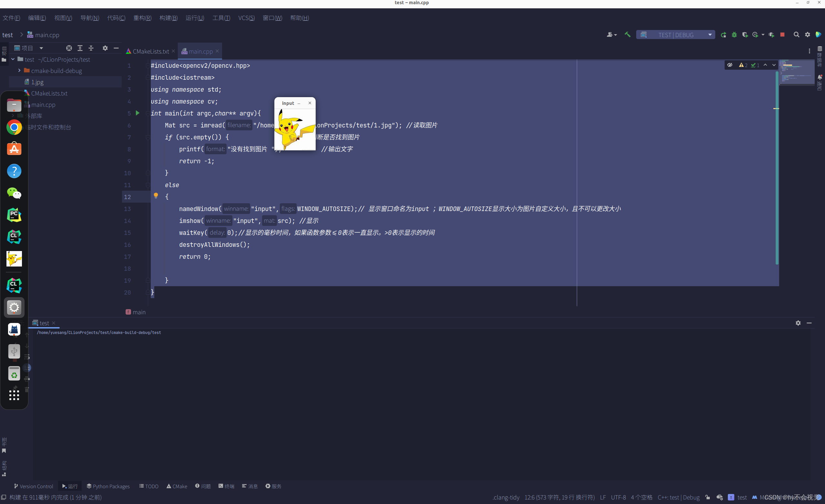Open the VCS menu
The image size is (825, 504).
point(246,18)
